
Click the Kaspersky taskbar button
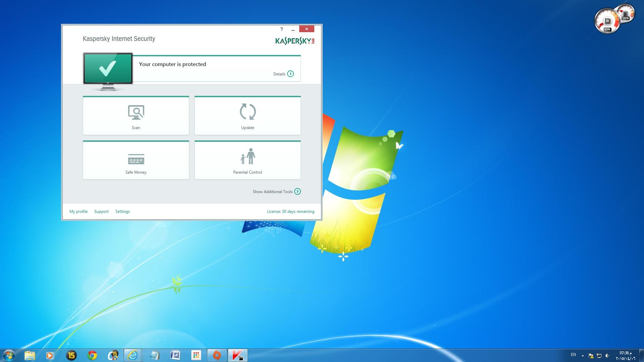[238, 355]
